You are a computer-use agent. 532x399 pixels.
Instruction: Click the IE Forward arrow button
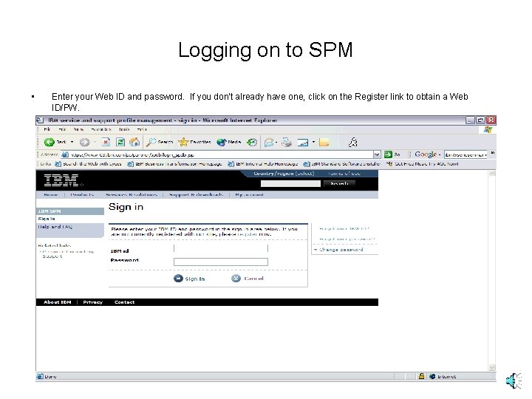(84, 142)
